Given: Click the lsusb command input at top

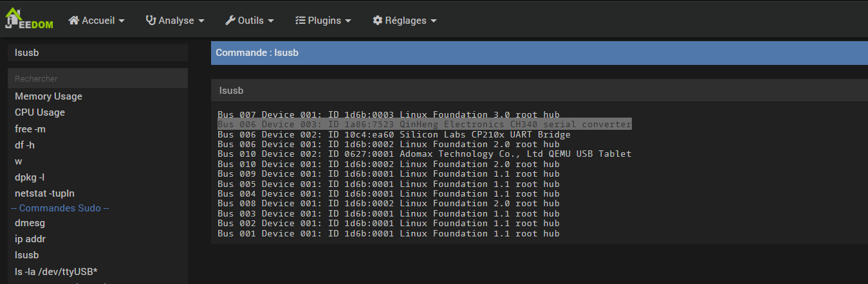Looking at the screenshot, I should 98,53.
